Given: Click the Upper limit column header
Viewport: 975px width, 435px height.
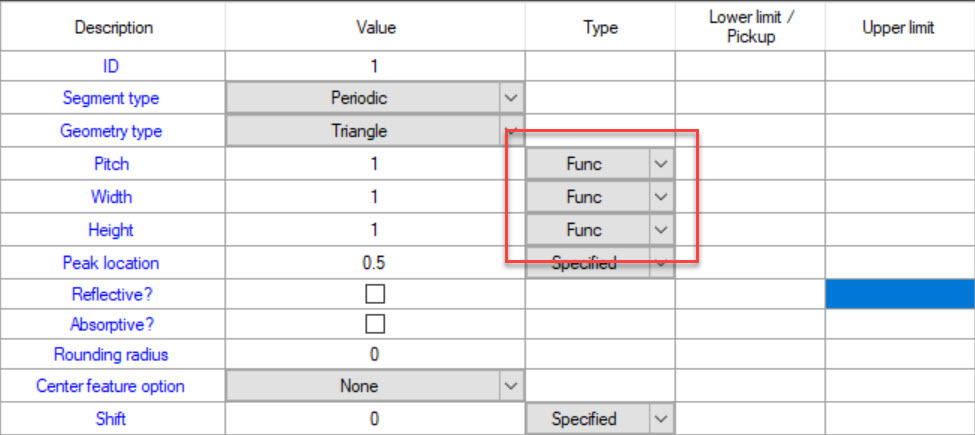Looking at the screenshot, I should coord(898,27).
